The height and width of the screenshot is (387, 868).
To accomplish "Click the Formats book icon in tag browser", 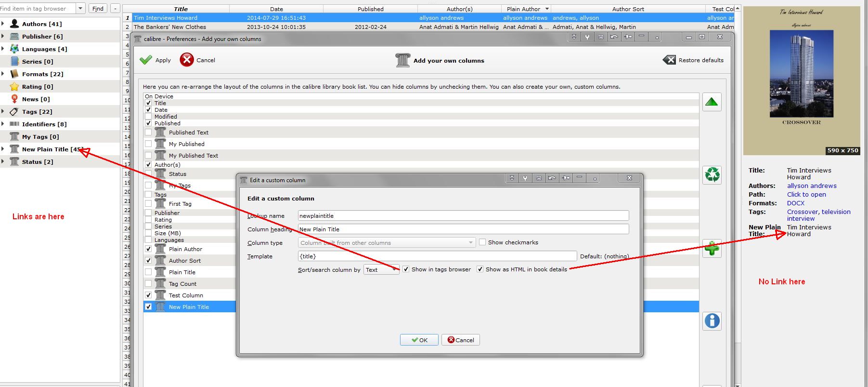I will coord(14,74).
